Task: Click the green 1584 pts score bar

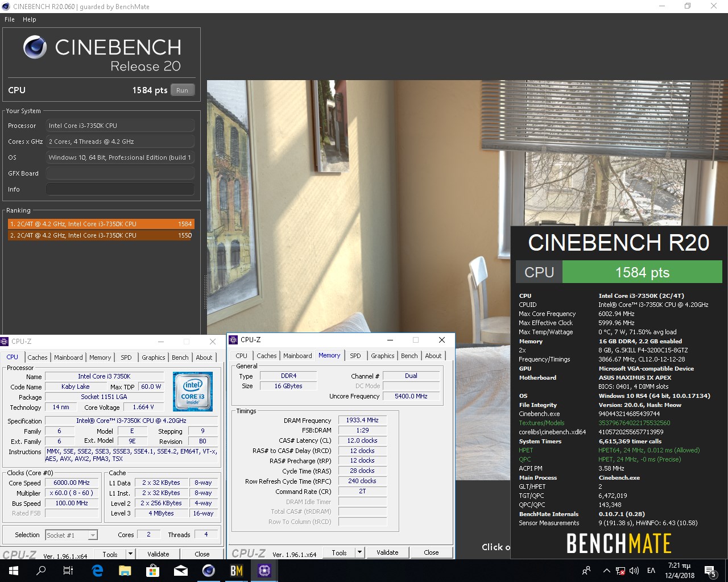Action: click(642, 272)
